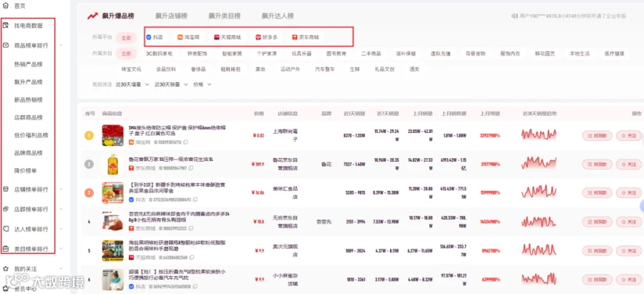Open the 近30天销量 dropdown
644x294 pixels.
click(171, 84)
